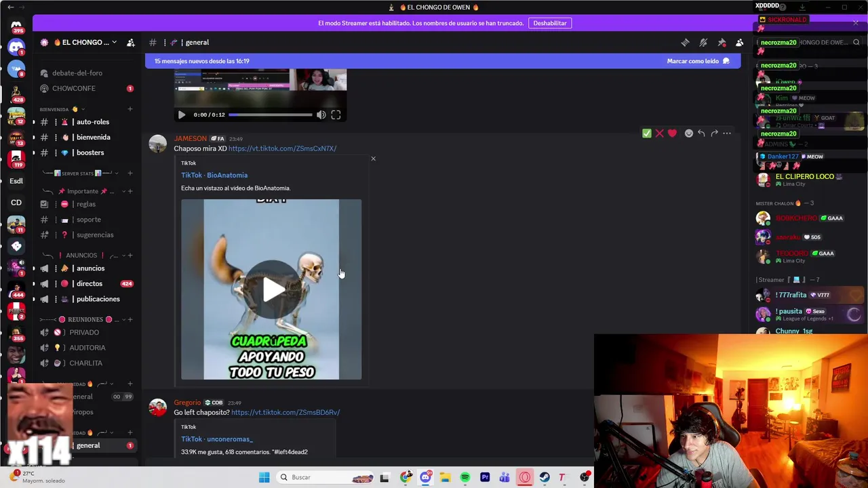Reply to JAMESON message arrow

click(x=701, y=134)
